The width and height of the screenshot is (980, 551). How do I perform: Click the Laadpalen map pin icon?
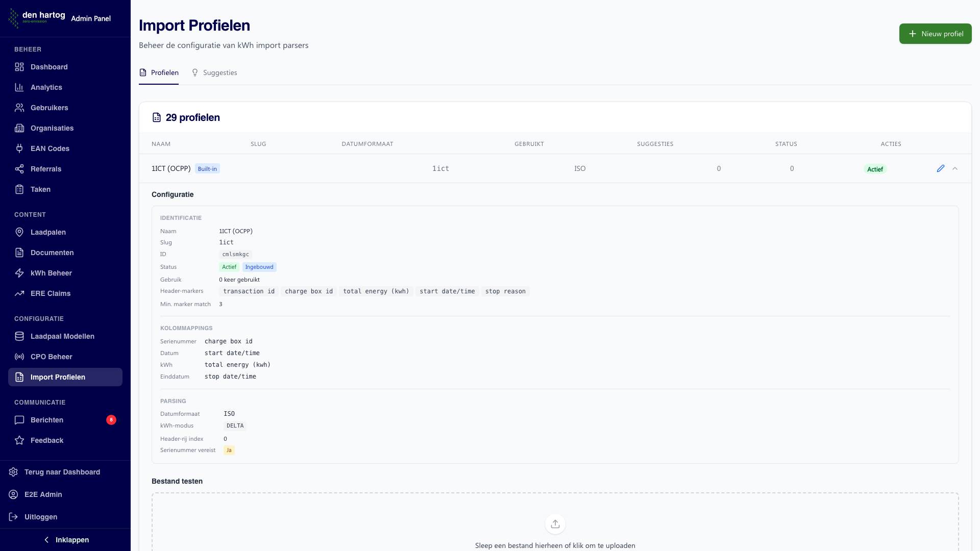click(x=19, y=232)
